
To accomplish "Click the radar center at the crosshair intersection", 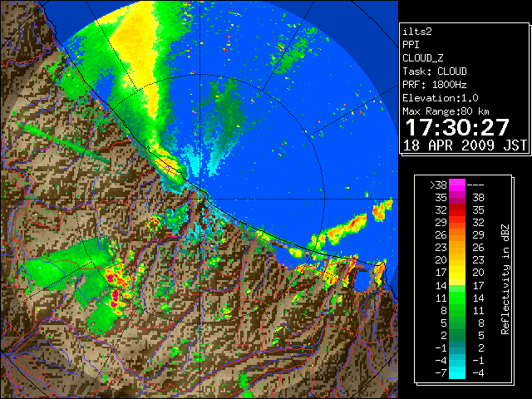I will pos(200,199).
